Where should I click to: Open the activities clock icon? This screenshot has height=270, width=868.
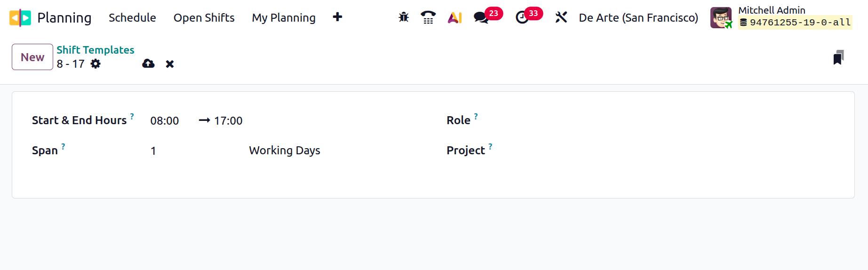pos(522,17)
